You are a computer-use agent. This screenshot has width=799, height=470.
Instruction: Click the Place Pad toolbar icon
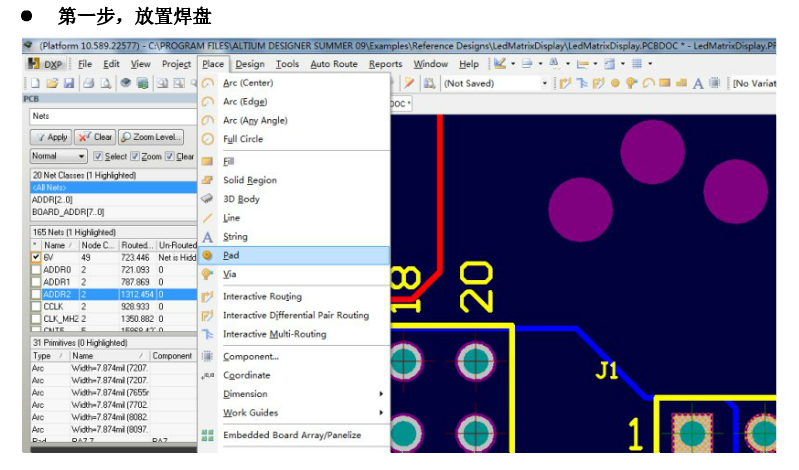click(x=616, y=84)
